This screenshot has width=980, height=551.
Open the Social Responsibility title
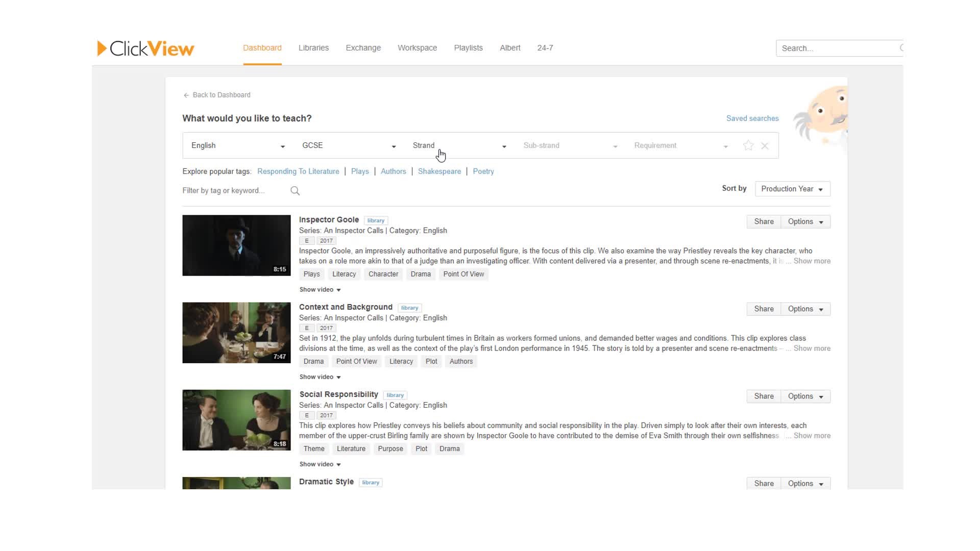pyautogui.click(x=338, y=394)
